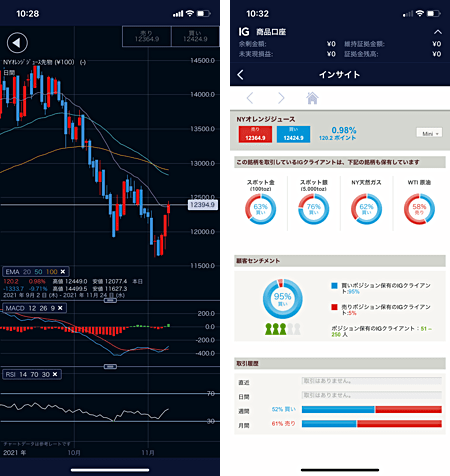Remove the RSI 14 70 30 indicator

click(55, 374)
